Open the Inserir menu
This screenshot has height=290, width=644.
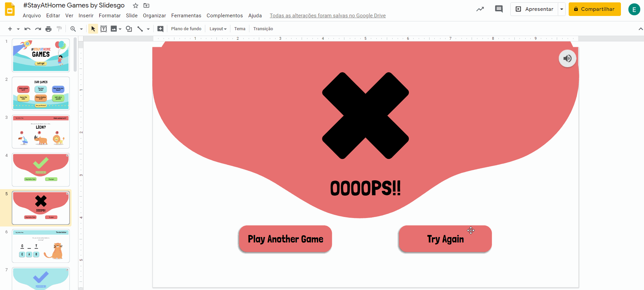point(86,16)
